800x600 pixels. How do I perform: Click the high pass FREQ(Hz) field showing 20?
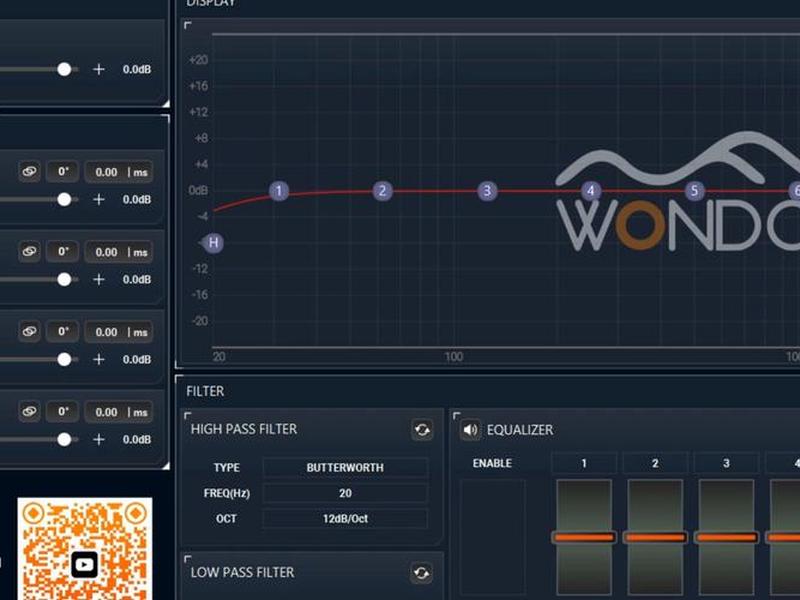pyautogui.click(x=345, y=493)
